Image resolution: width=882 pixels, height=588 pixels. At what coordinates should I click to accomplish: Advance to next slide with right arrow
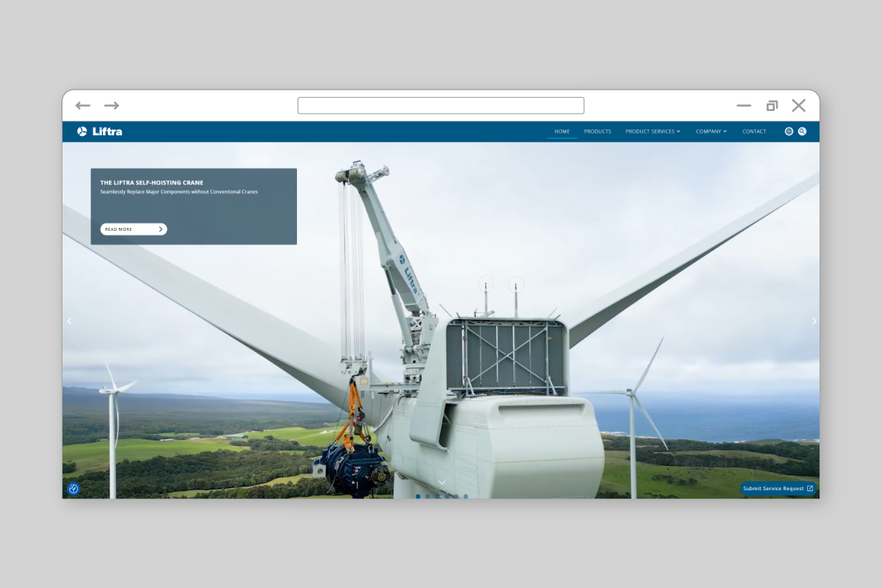point(814,321)
